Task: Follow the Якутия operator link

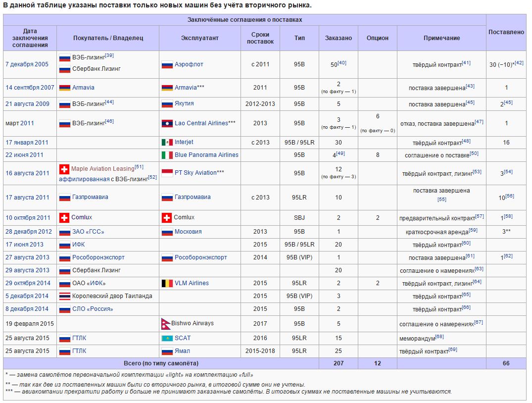Action: 184,103
